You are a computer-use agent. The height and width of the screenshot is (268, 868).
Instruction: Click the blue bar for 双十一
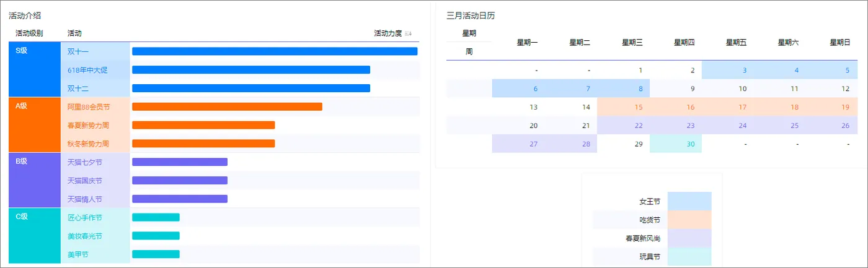(275, 51)
